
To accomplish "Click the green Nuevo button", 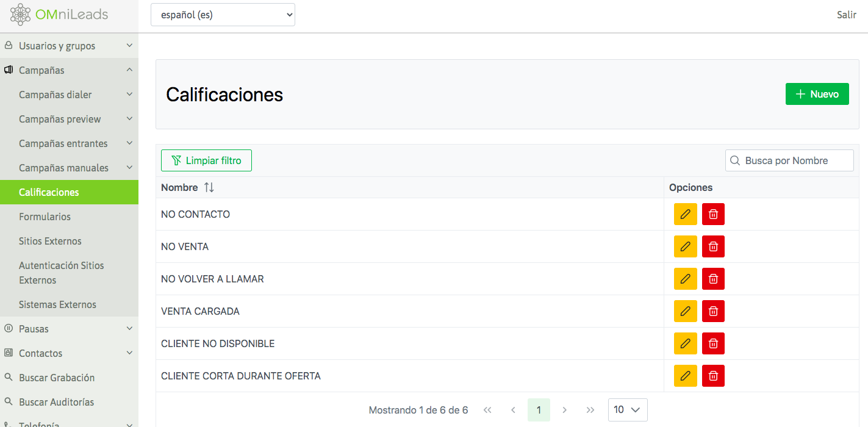I will (x=817, y=94).
